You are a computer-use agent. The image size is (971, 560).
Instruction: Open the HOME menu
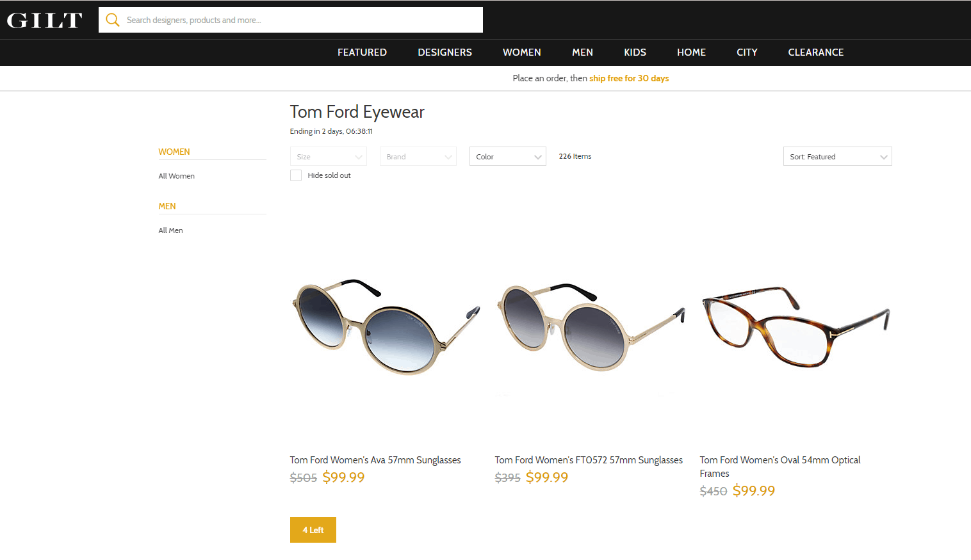point(691,52)
